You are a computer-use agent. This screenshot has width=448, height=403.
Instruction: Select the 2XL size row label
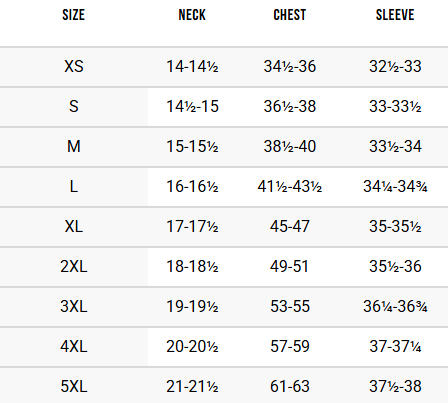point(74,266)
